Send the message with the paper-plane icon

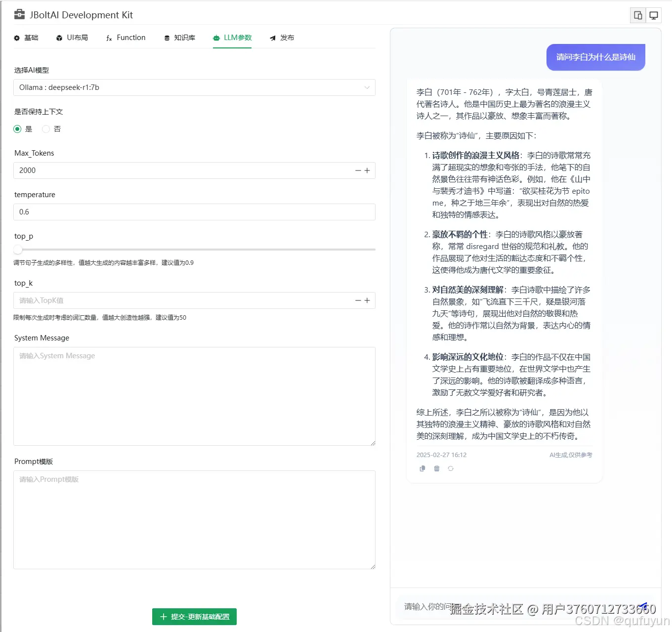(x=644, y=605)
